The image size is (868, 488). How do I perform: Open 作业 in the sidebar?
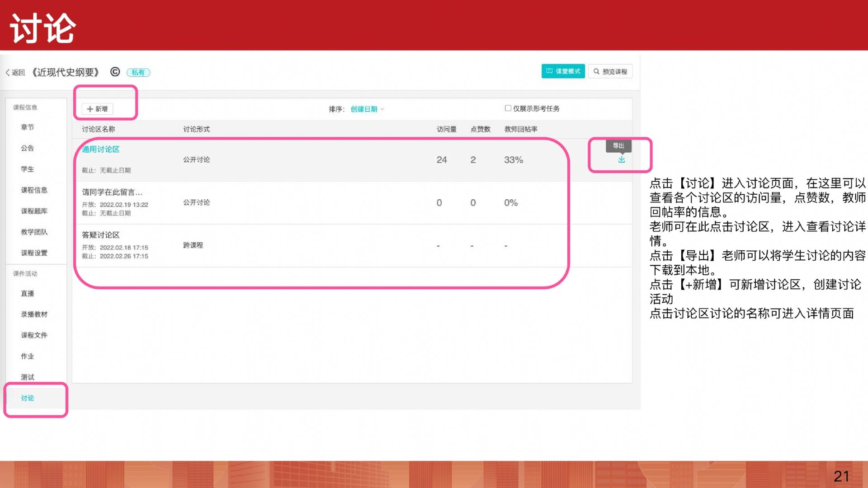click(x=28, y=356)
